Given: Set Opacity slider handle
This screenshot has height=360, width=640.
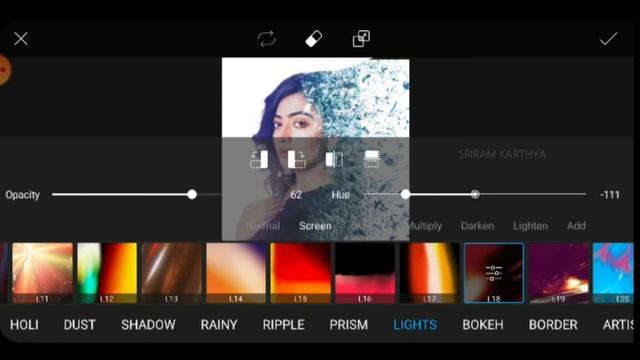Looking at the screenshot, I should tap(192, 195).
